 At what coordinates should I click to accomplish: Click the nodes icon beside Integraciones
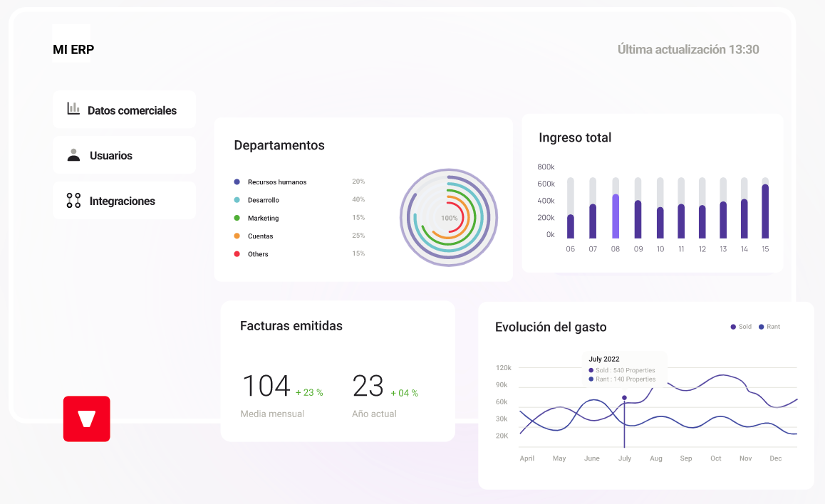(x=73, y=200)
